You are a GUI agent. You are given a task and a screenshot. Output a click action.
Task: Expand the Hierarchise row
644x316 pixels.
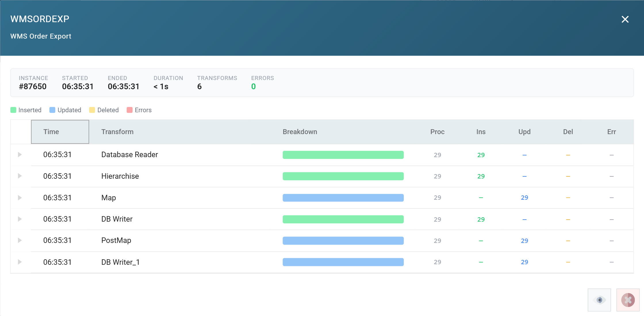(x=20, y=176)
